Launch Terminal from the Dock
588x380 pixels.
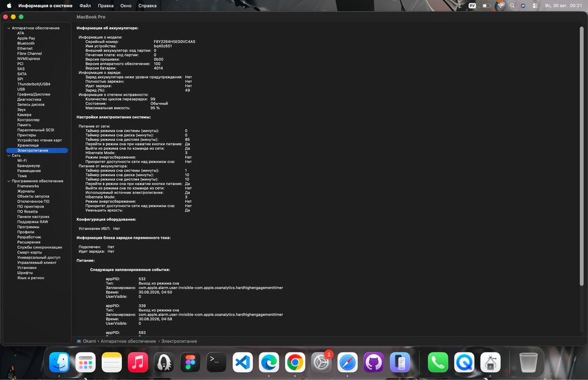216,362
